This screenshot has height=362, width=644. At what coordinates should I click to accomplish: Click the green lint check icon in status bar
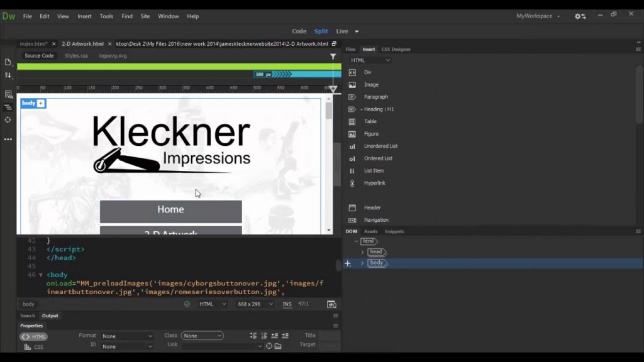tap(187, 304)
